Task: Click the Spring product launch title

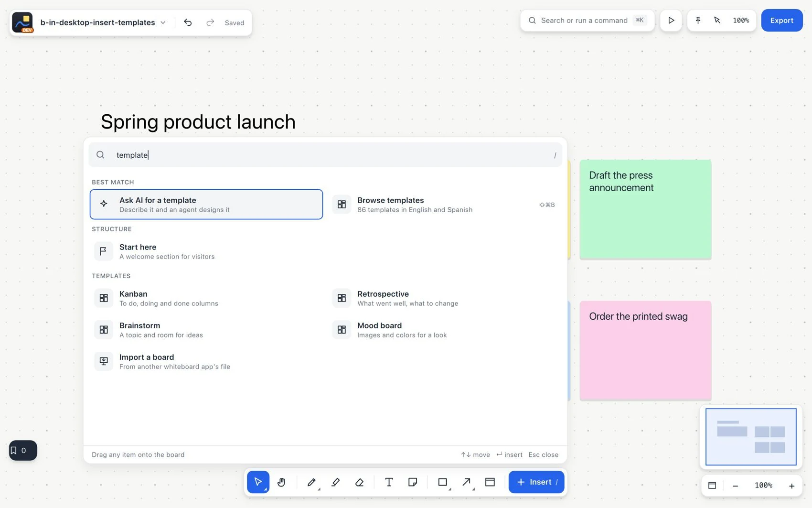Action: click(x=198, y=122)
